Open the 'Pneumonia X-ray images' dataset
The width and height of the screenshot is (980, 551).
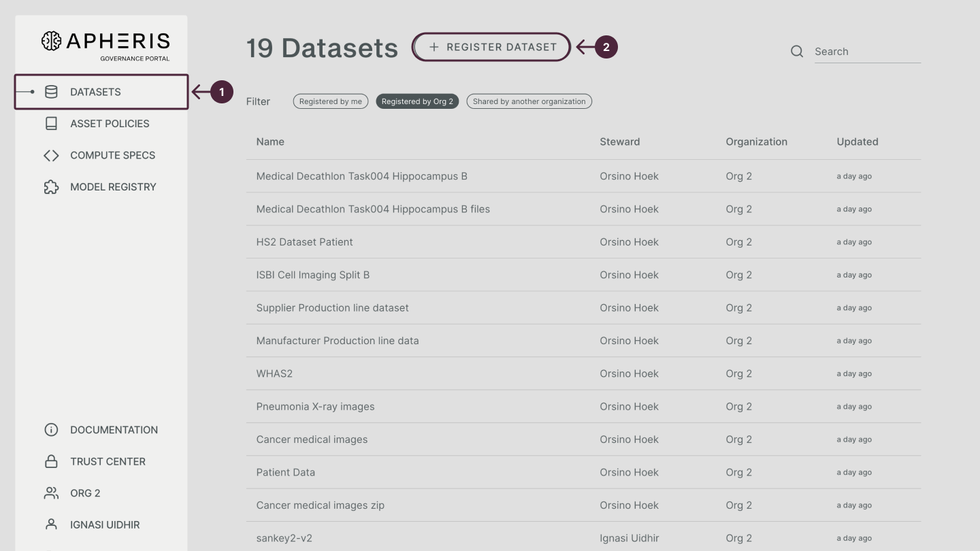314,406
